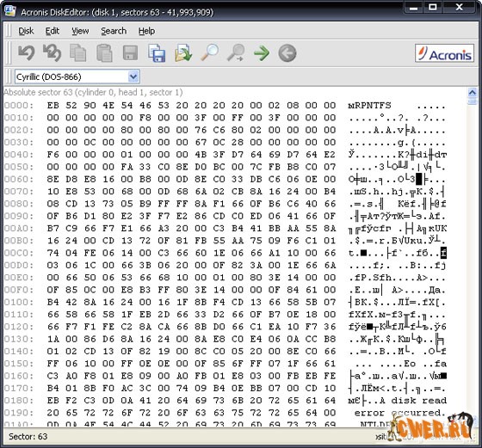Open the Disk menu

point(26,31)
